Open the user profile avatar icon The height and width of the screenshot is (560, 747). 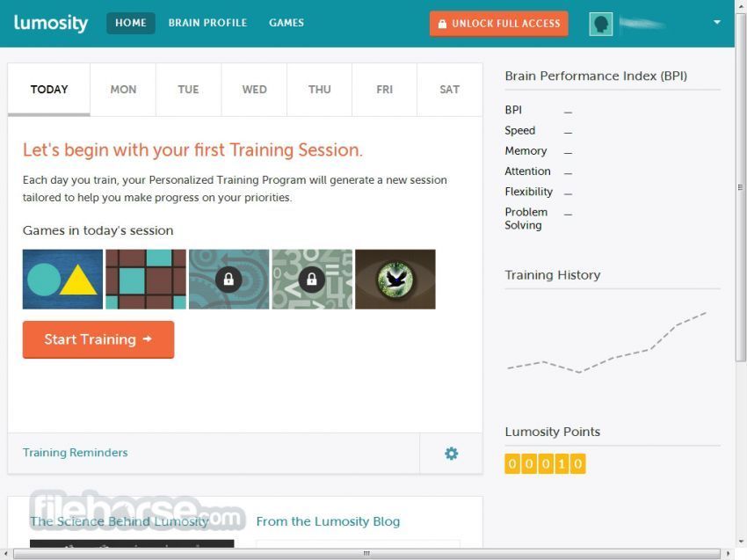(x=601, y=24)
